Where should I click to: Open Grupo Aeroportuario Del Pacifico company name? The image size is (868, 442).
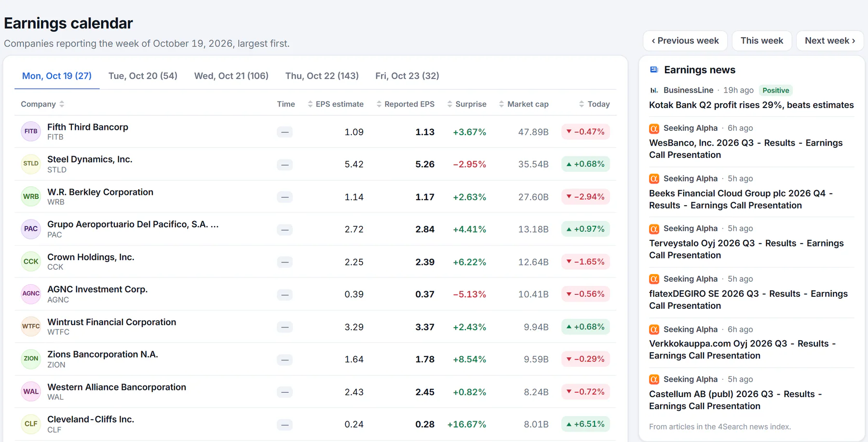(x=133, y=224)
